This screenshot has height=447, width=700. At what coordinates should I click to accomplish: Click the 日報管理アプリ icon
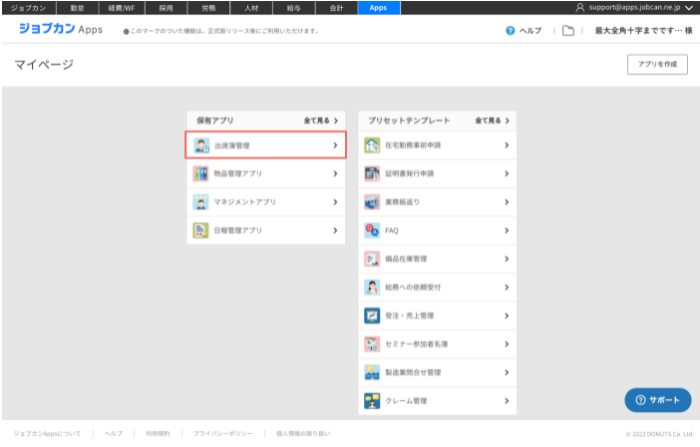pos(201,230)
